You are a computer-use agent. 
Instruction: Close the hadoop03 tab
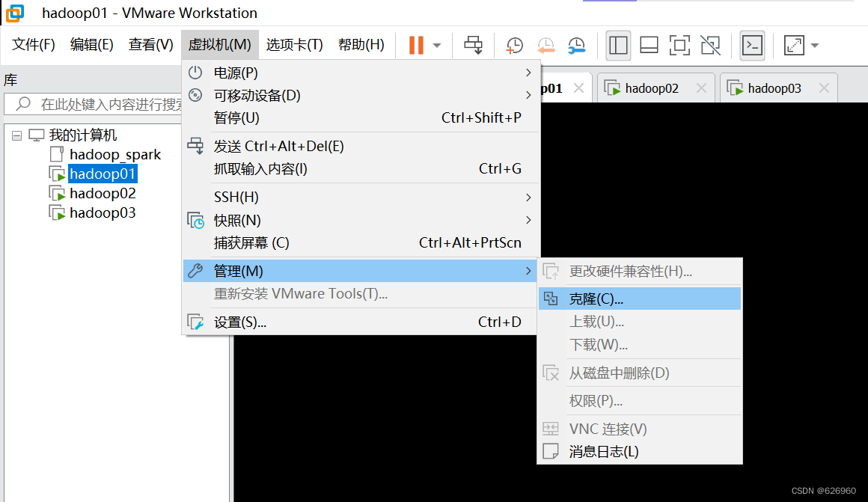[824, 88]
